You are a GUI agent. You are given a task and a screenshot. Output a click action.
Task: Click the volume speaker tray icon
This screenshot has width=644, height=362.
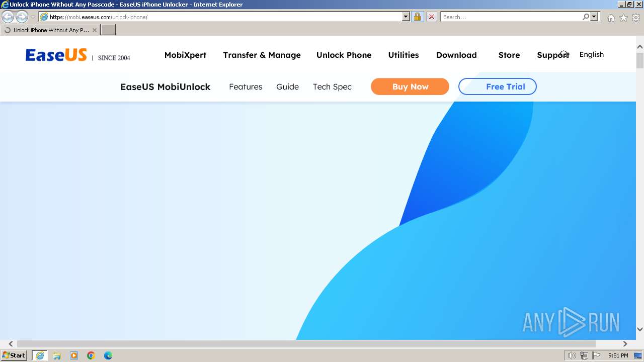pos(572,355)
